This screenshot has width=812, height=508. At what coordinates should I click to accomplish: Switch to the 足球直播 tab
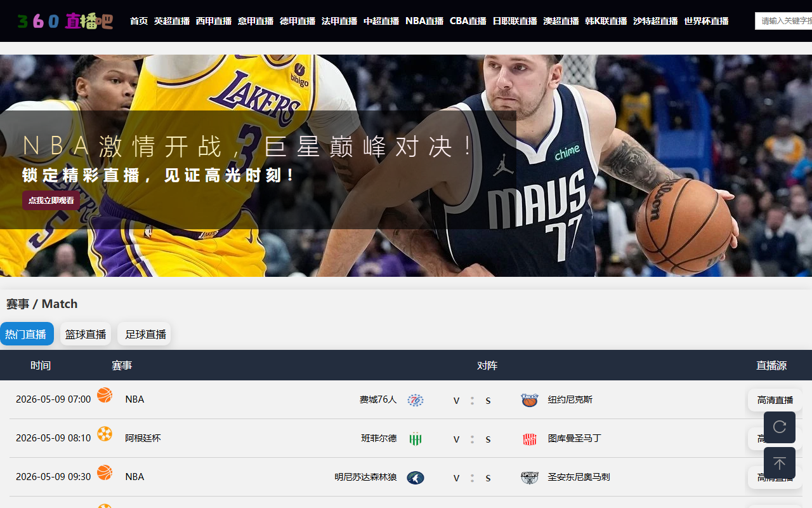tap(145, 334)
